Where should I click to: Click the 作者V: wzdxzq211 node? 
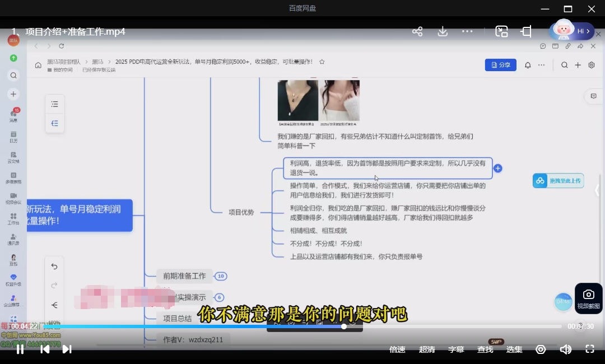click(193, 340)
